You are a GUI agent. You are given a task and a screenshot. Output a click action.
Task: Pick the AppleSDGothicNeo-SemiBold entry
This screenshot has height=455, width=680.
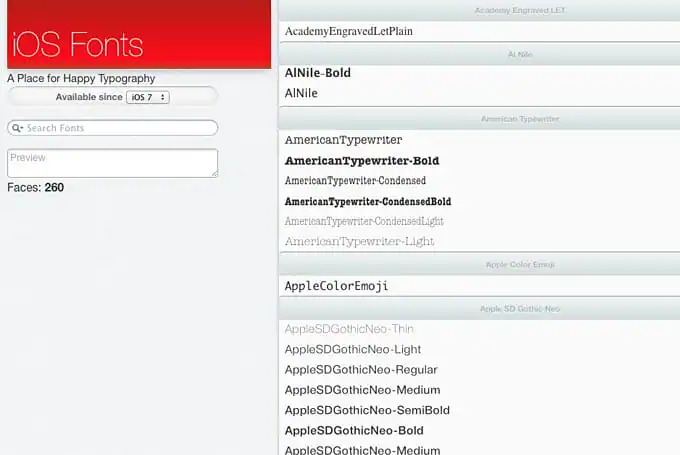click(x=367, y=410)
